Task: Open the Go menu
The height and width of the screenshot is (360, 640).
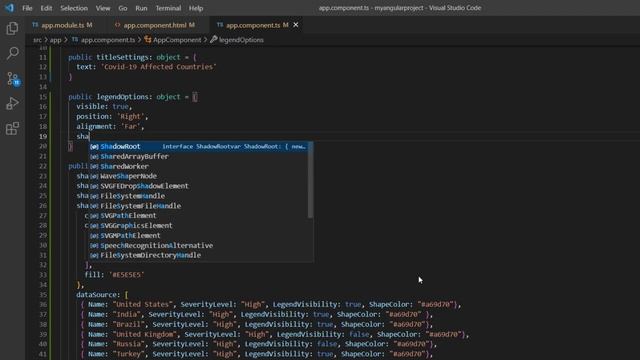Action: [x=122, y=8]
